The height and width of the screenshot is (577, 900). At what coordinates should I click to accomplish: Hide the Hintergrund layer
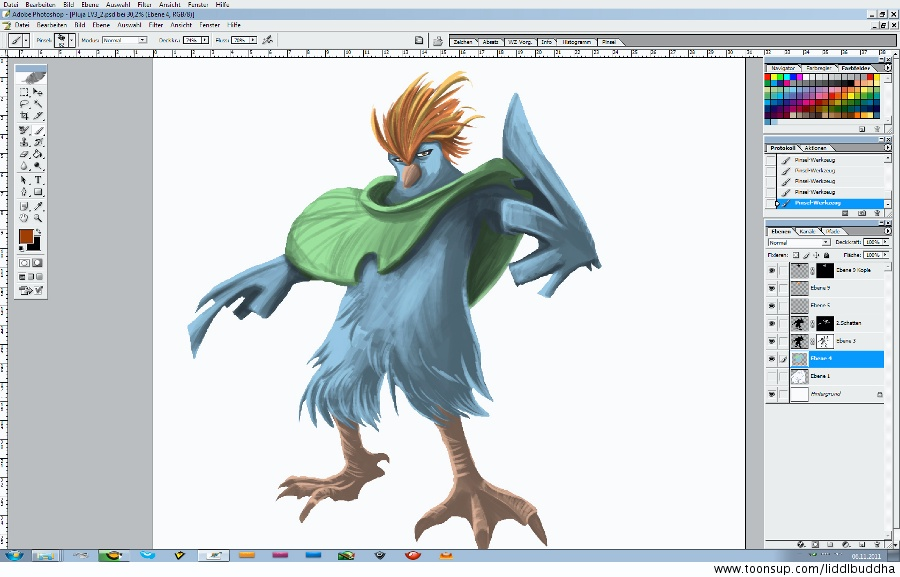tap(771, 394)
